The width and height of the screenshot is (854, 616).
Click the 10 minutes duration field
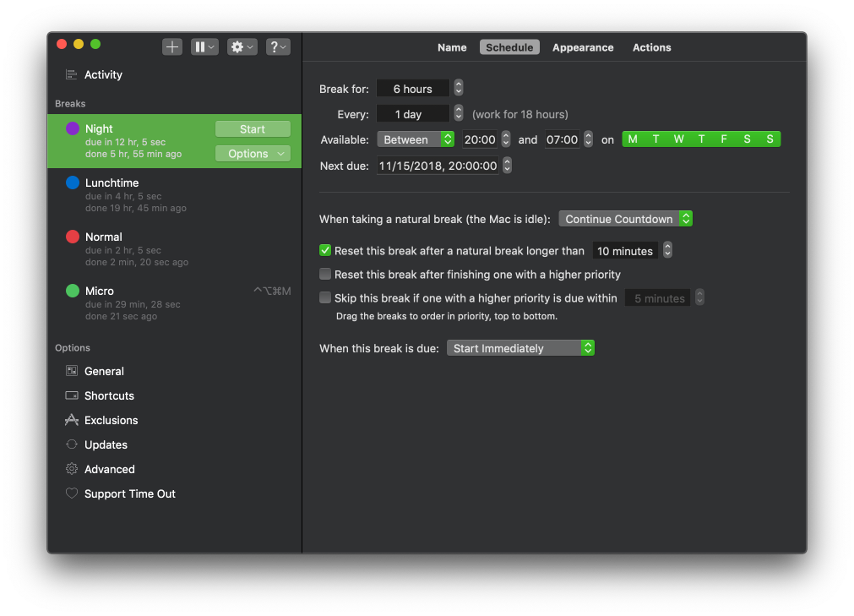[625, 251]
